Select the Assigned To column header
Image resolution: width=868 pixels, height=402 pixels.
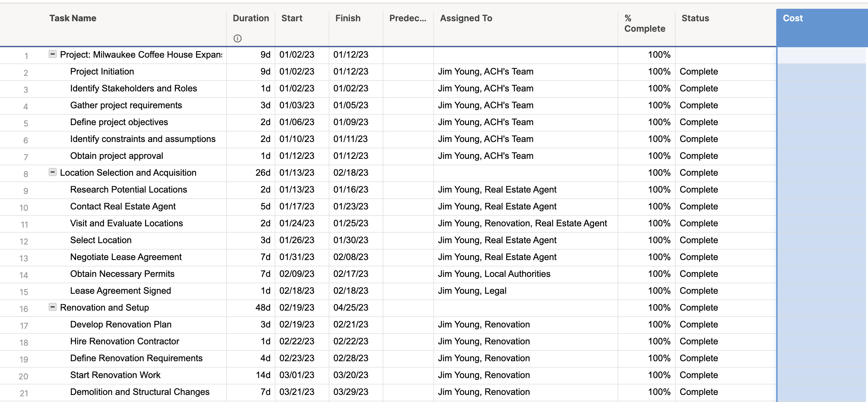[465, 18]
